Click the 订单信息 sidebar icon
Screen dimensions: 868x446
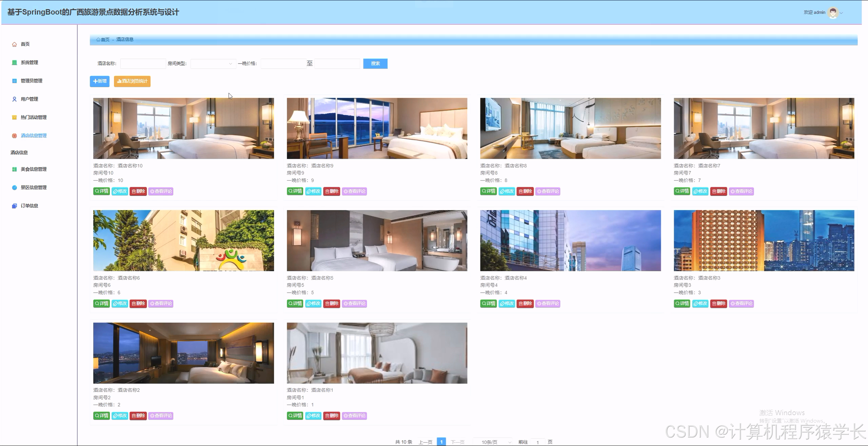14,206
